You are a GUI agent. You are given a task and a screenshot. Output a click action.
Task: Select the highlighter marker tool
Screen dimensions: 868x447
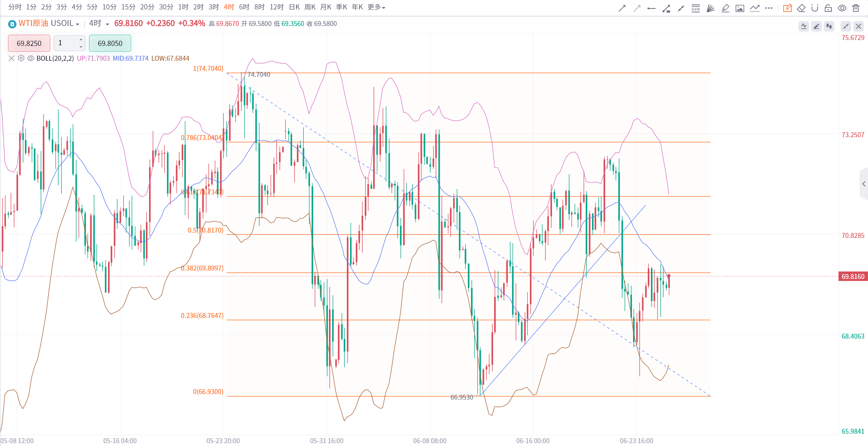click(x=725, y=8)
